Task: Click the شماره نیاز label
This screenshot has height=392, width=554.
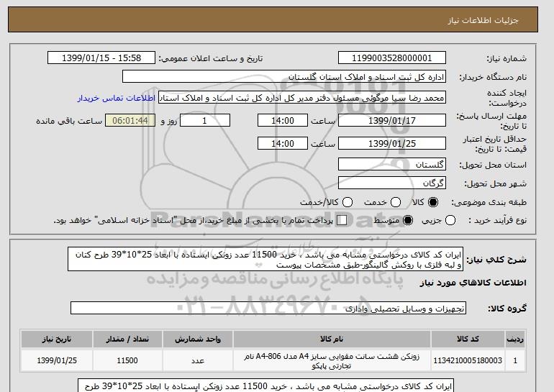Action: pos(507,58)
